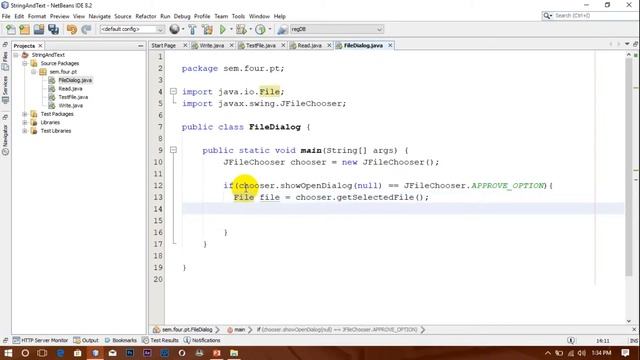Open the Refactor menu
Viewport: 640px width, 360px height.
pyautogui.click(x=146, y=16)
